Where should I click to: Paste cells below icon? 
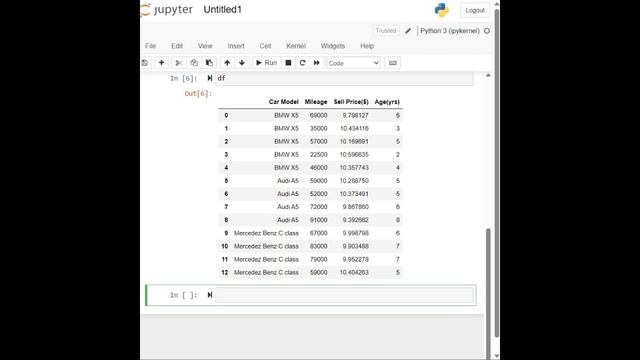209,63
